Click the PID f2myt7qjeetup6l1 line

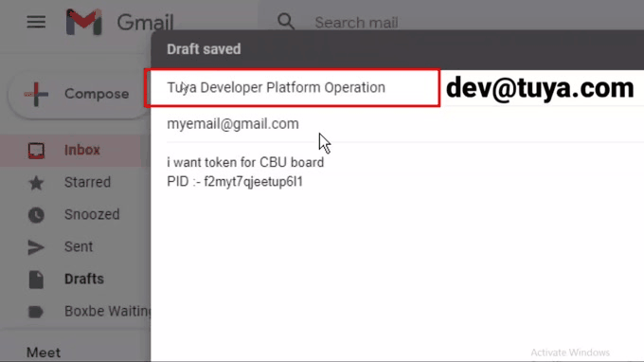(235, 182)
